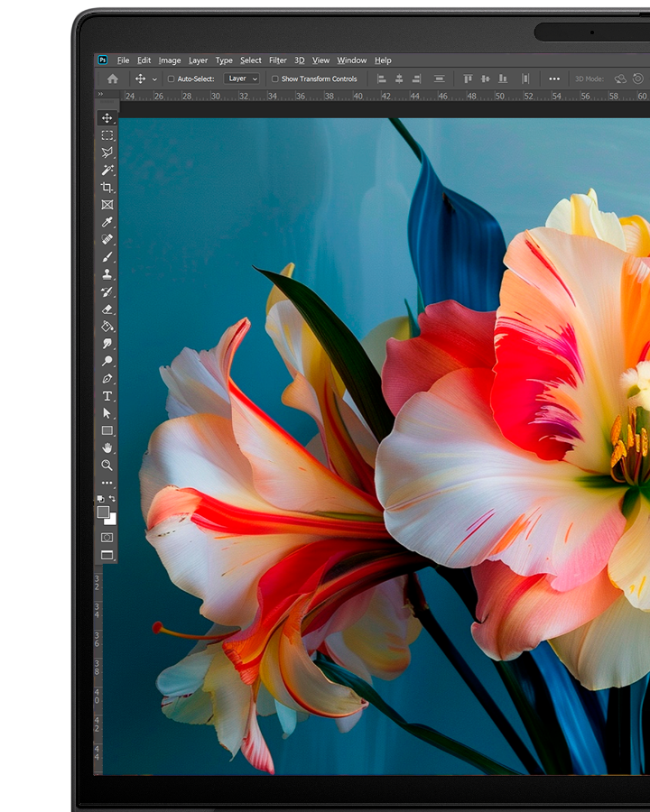Open the Edit menu

coord(144,60)
